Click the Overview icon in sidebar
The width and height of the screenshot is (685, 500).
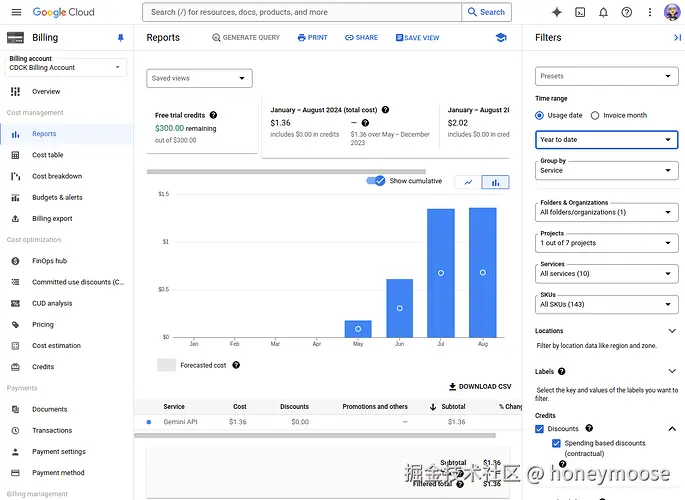tap(15, 91)
